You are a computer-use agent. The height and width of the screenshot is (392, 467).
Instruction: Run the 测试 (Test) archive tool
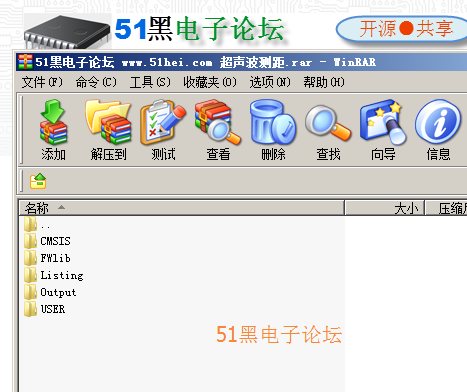(163, 130)
